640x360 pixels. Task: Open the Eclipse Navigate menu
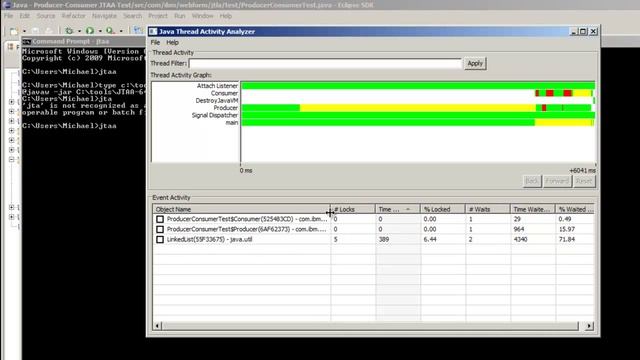pos(104,16)
